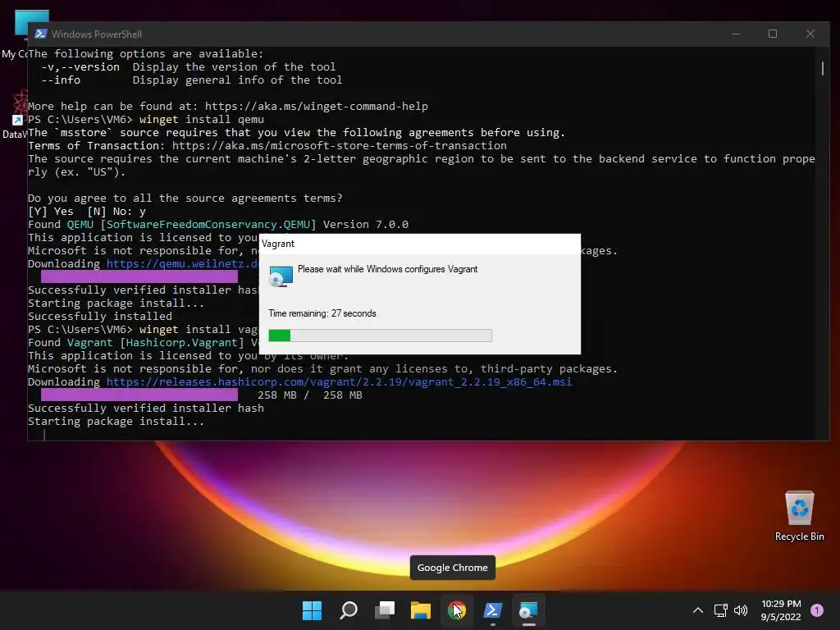Maximize the Windows PowerShell window
Viewport: 840px width, 630px height.
pyautogui.click(x=773, y=34)
